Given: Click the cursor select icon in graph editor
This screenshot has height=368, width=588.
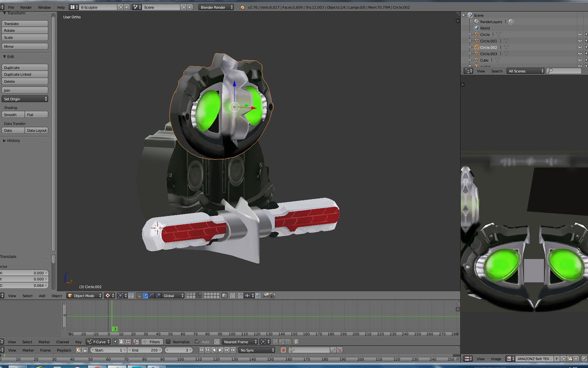Looking at the screenshot, I should pos(115,342).
